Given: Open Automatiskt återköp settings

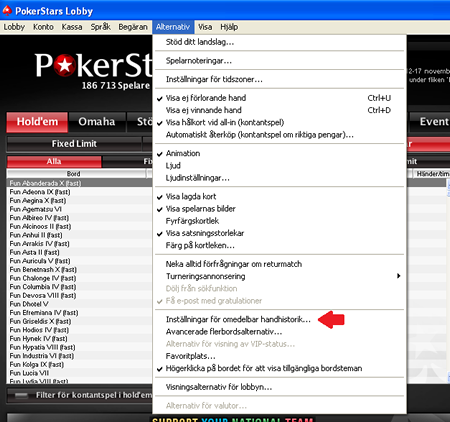Looking at the screenshot, I should tap(279, 135).
